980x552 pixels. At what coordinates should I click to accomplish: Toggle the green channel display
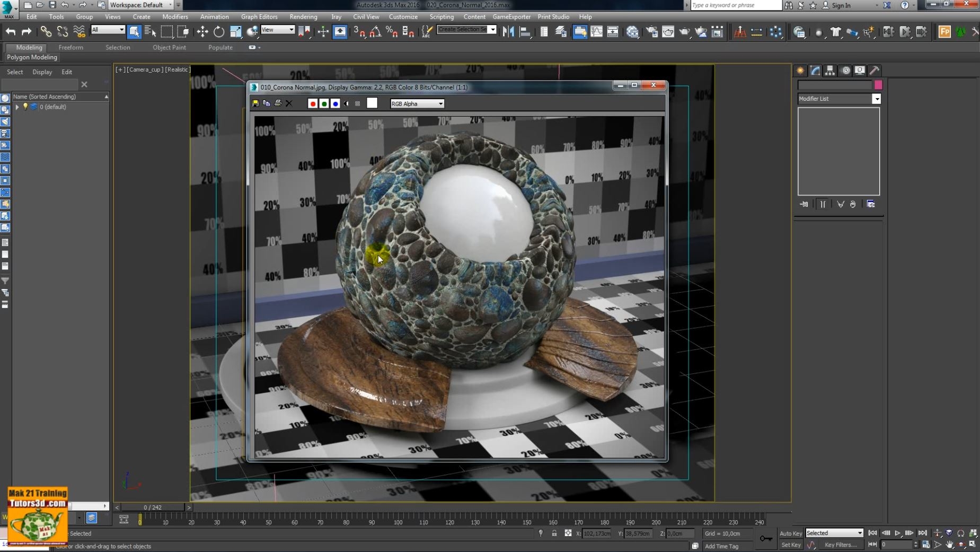click(x=324, y=103)
